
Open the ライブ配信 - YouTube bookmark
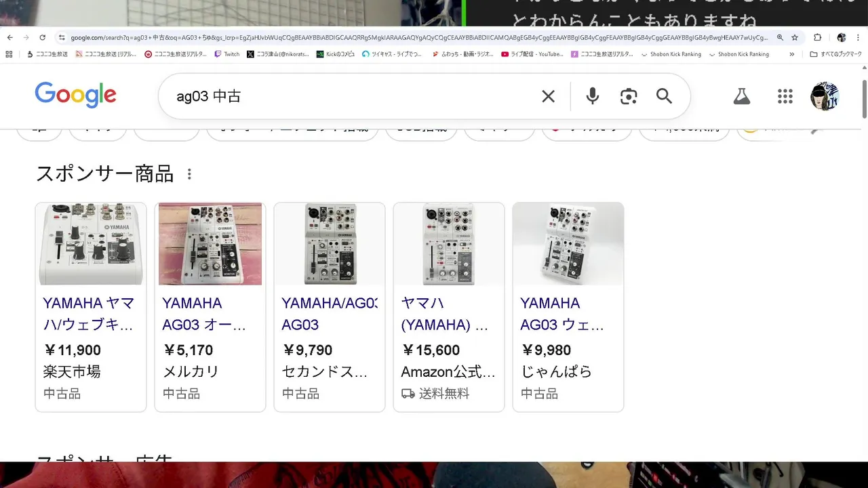[532, 54]
